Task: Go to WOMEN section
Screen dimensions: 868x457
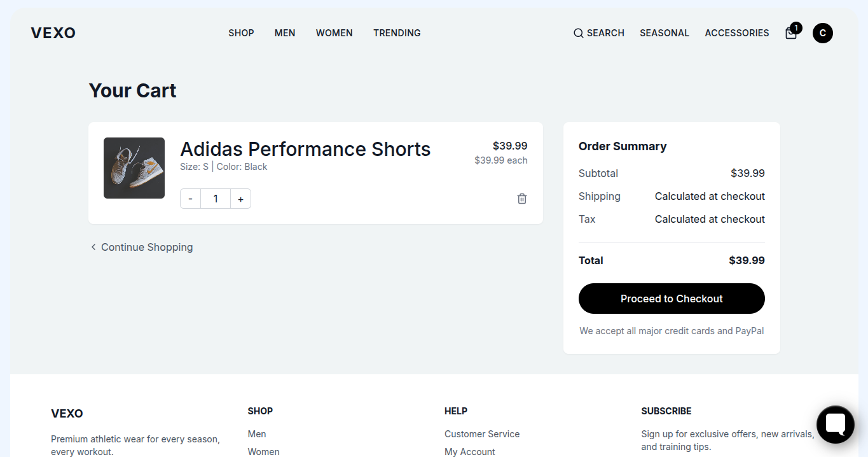Action: point(334,33)
